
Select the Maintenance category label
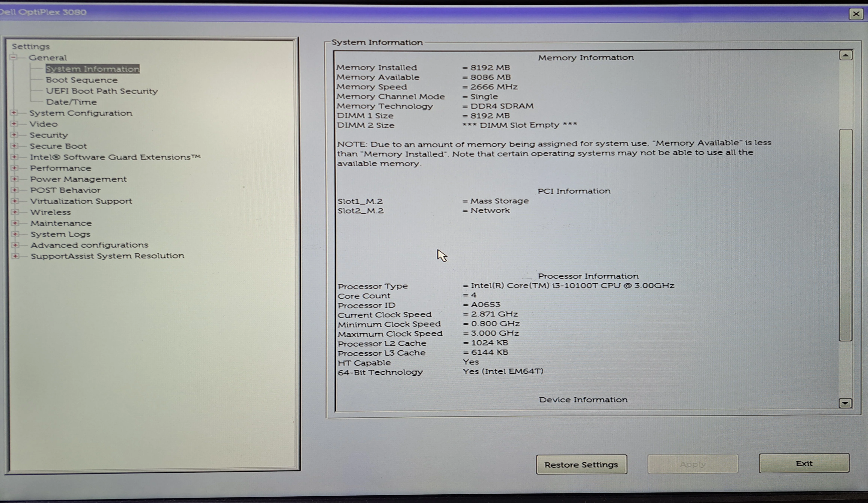(61, 223)
